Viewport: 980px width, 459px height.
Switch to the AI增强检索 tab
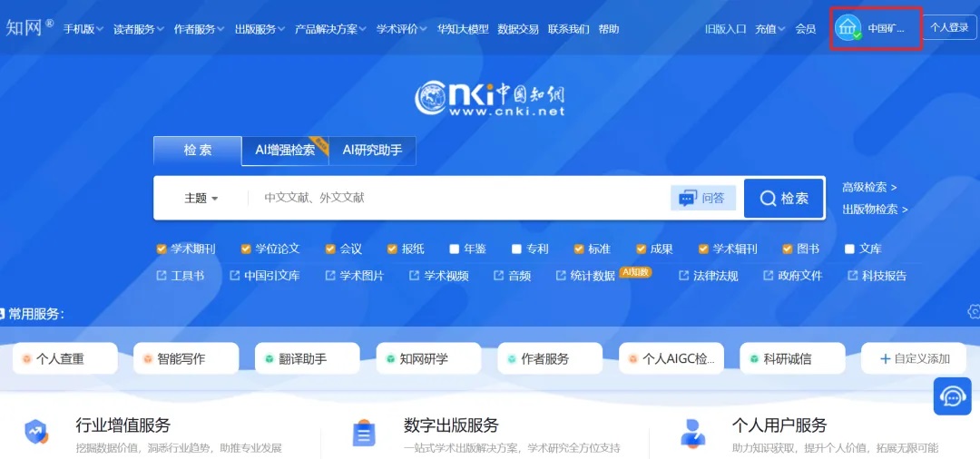[x=285, y=151]
